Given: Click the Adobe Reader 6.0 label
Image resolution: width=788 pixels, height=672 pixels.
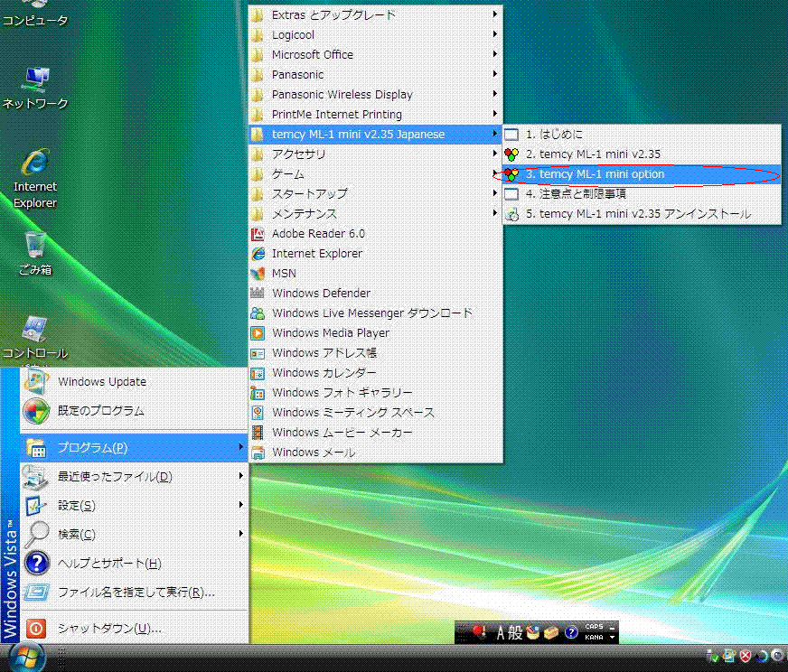Looking at the screenshot, I should click(318, 234).
